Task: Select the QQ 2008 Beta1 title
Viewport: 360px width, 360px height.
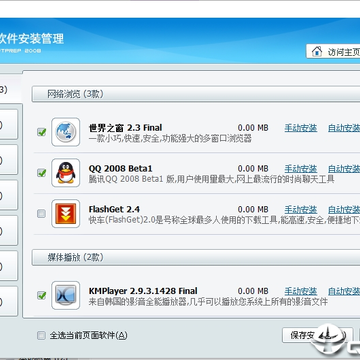Action: pyautogui.click(x=120, y=169)
